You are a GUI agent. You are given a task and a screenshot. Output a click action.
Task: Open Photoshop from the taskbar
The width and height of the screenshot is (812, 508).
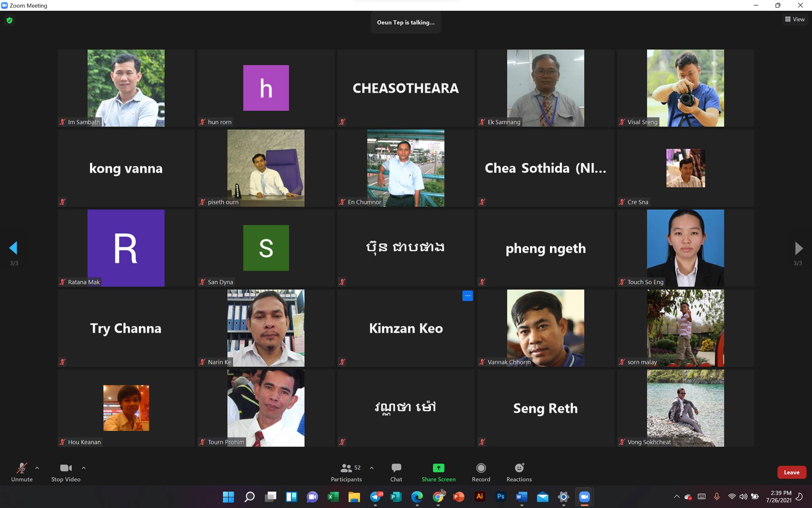[500, 496]
